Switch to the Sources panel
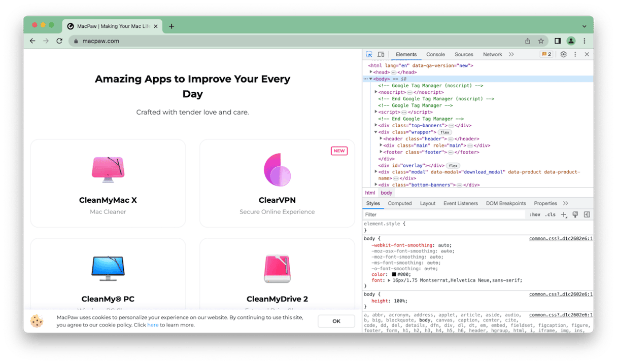This screenshot has height=364, width=617. pyautogui.click(x=464, y=54)
